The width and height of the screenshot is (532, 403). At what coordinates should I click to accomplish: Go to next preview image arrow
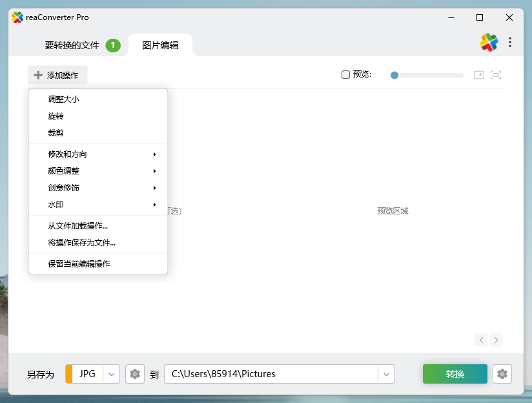(x=496, y=340)
